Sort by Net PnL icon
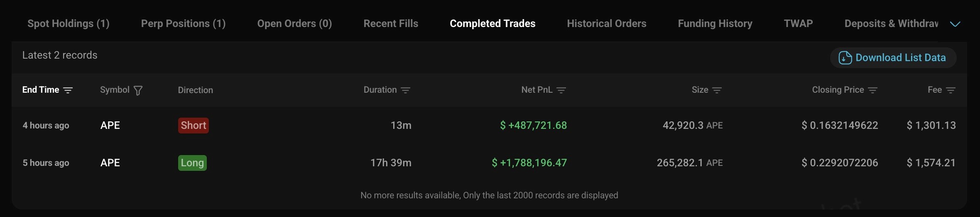 coord(561,90)
